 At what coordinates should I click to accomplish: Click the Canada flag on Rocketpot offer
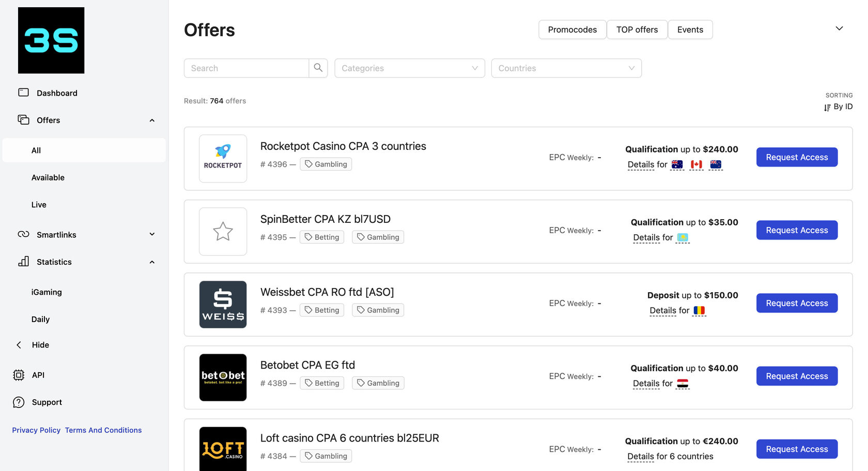(696, 164)
